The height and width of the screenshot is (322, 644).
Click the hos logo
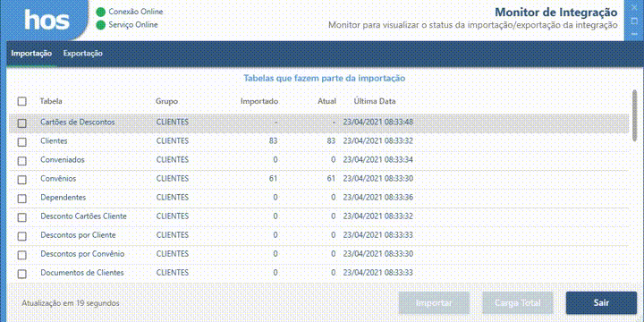click(47, 20)
